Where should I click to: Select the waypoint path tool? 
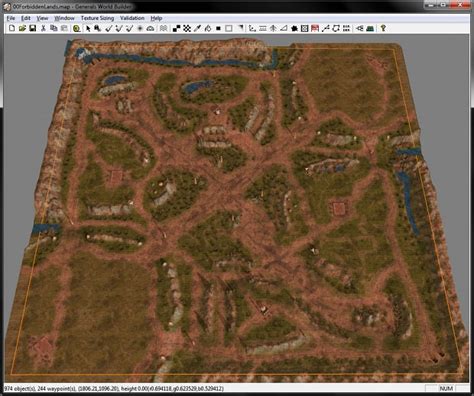[325, 29]
